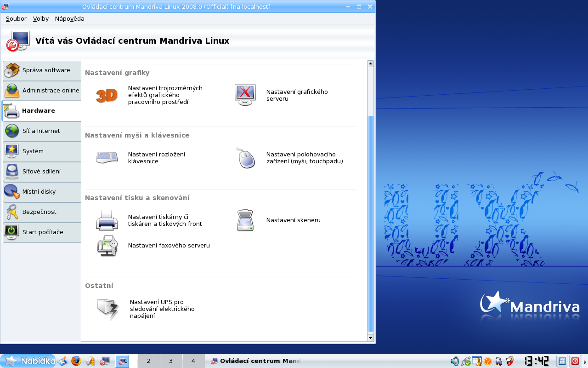Click Nastavení trojrozměrných efektů link
Screen dimensions: 588x368
[165, 95]
